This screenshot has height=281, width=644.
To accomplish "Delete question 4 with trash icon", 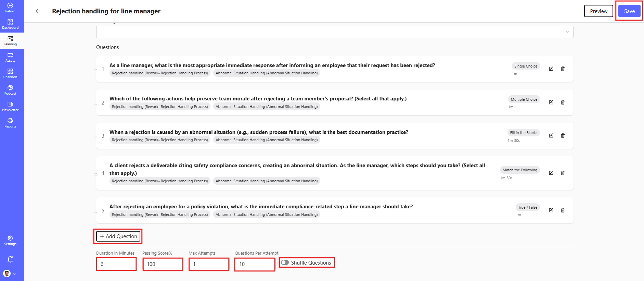I will (x=563, y=173).
